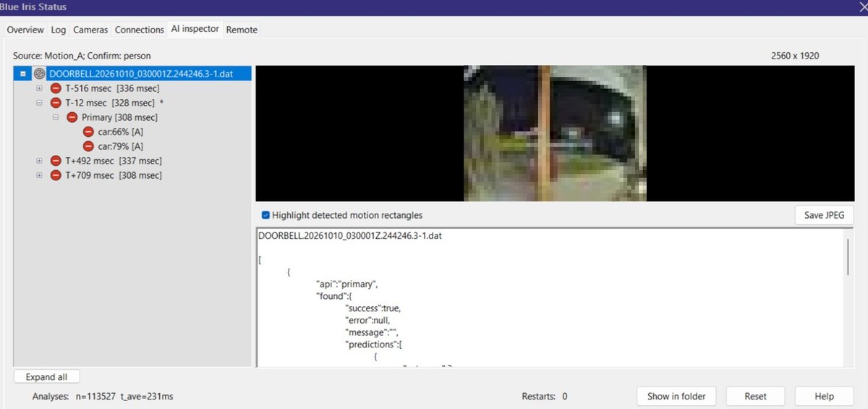The width and height of the screenshot is (868, 409).
Task: Expand the T+492 msec node
Action: pyautogui.click(x=39, y=161)
